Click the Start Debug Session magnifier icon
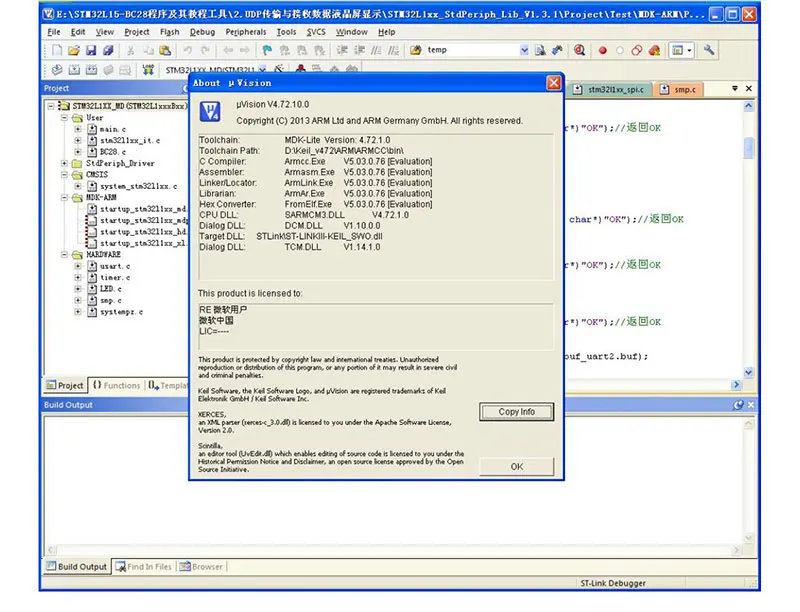 [x=579, y=50]
